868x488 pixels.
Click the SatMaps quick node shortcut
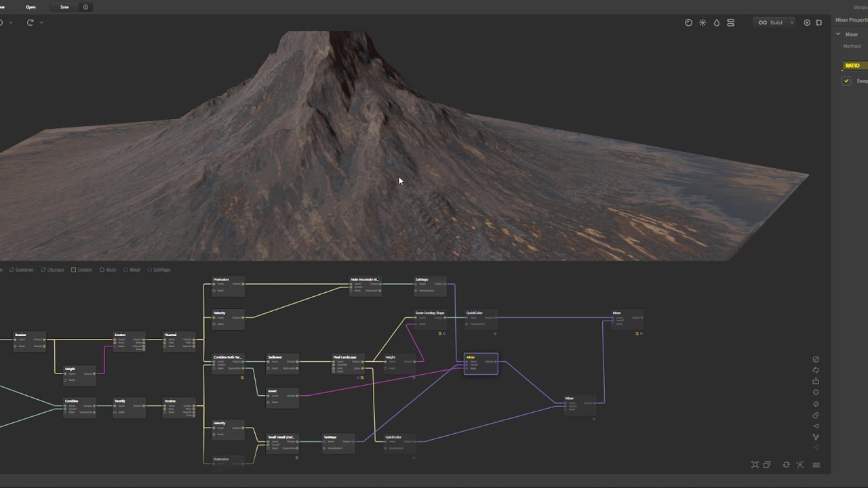(159, 270)
